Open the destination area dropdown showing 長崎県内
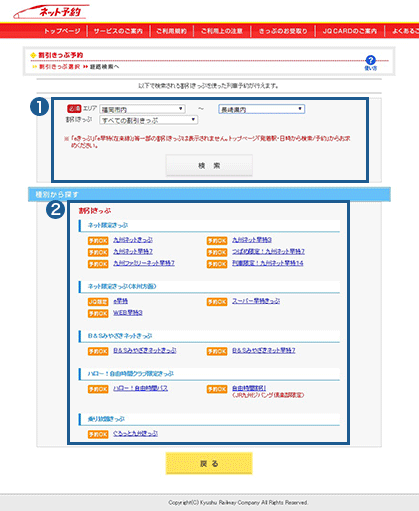Viewport: 419px width, 511px height. tap(262, 109)
